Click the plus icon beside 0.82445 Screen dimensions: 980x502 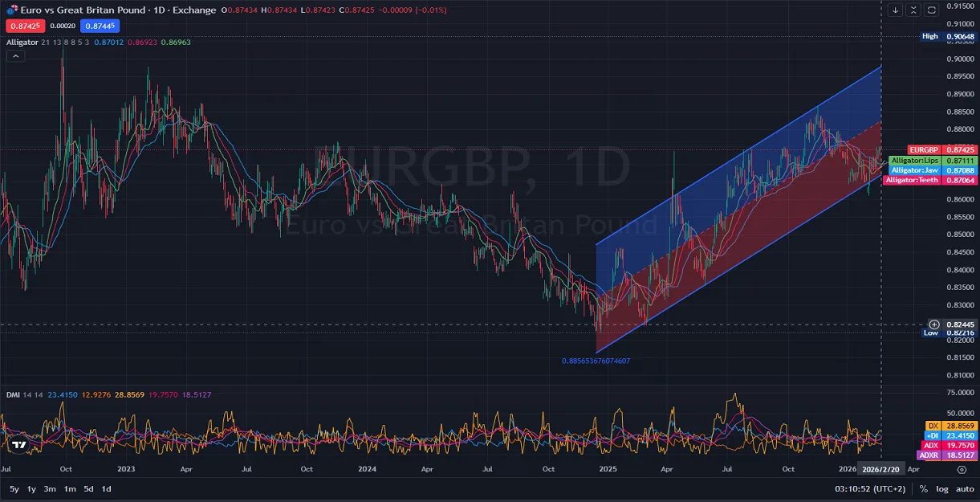coord(933,324)
